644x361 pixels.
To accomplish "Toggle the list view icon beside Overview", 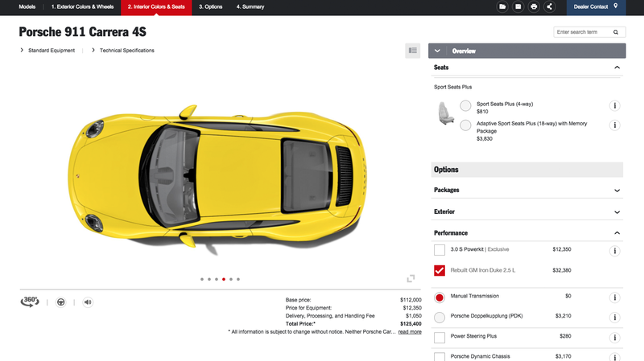I will coord(412,51).
